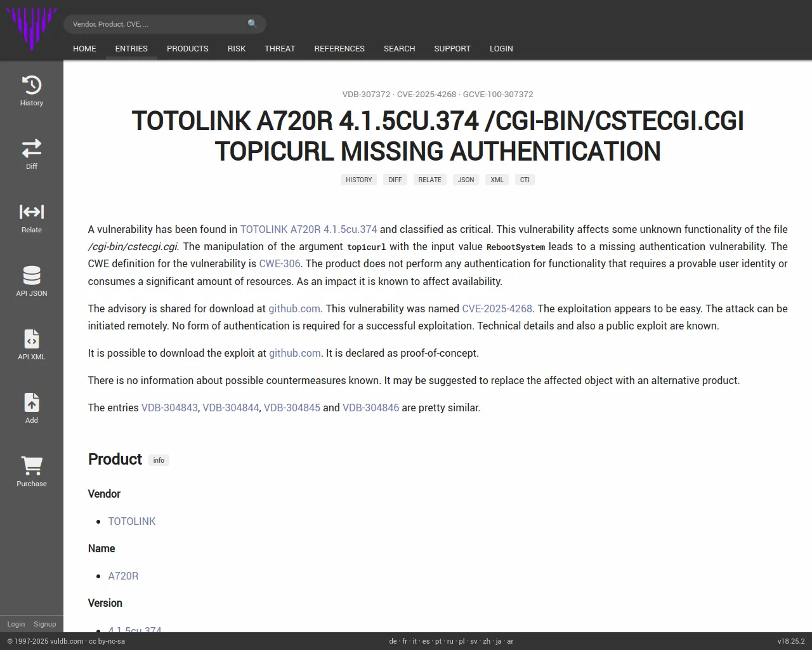Image resolution: width=812 pixels, height=650 pixels.
Task: Open the CVE-2025-4268 link in text
Action: pyautogui.click(x=497, y=308)
